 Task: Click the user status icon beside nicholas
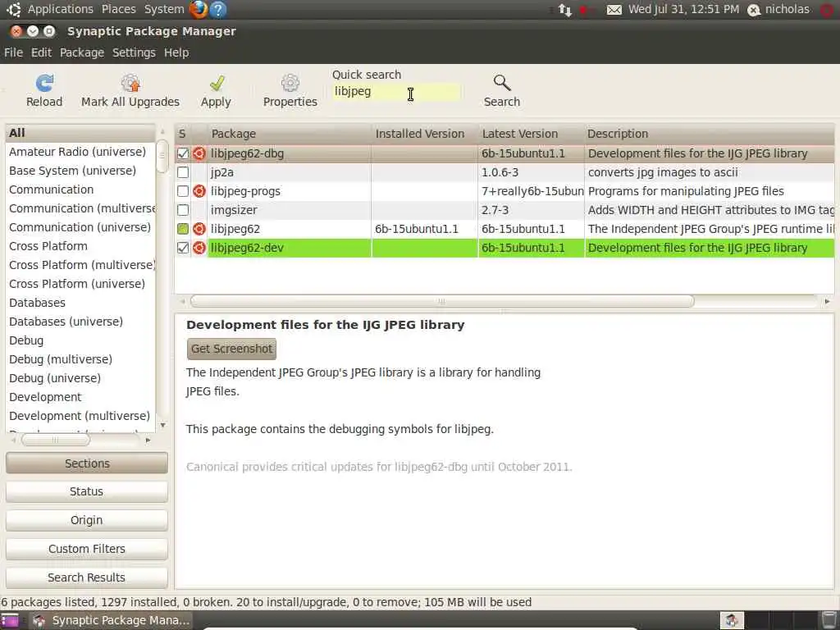pyautogui.click(x=754, y=10)
